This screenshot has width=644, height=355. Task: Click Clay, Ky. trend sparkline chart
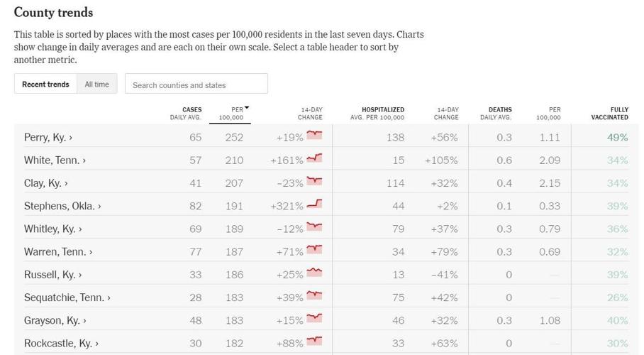[x=314, y=181]
